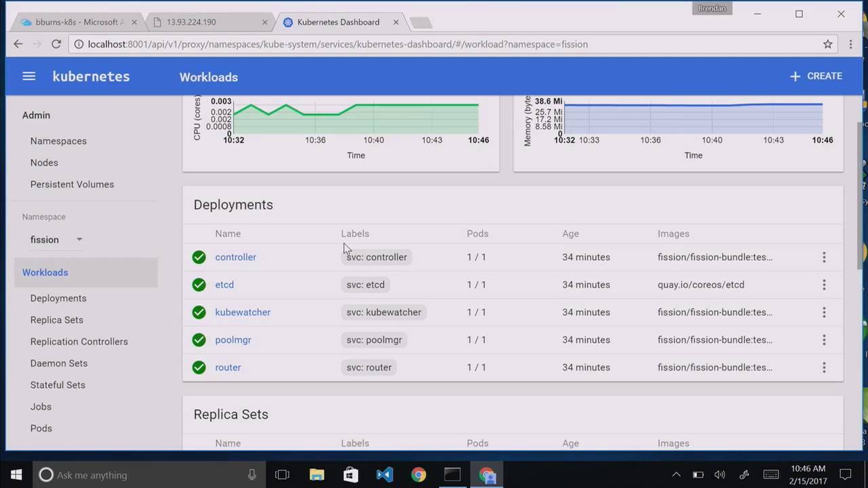Open Replication Controllers in sidebar
Image resolution: width=868 pixels, height=488 pixels.
[79, 342]
